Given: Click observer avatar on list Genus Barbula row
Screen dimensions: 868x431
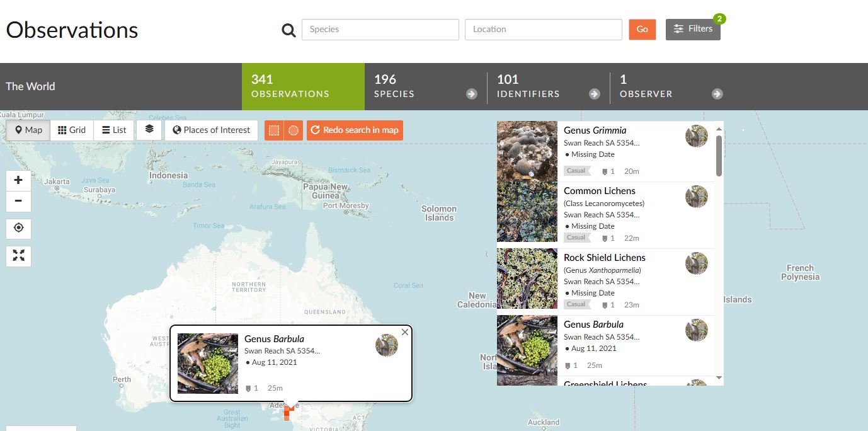Looking at the screenshot, I should [x=697, y=330].
